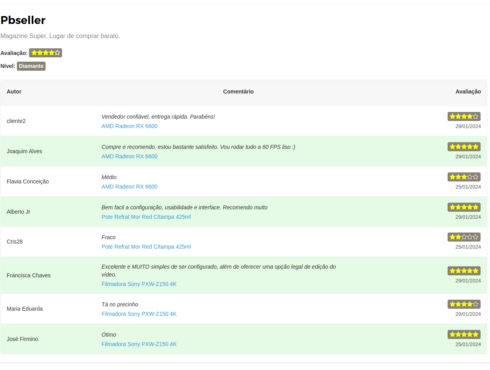The width and height of the screenshot is (490, 370).
Task: Click the 'Médio' comment text
Action: point(109,177)
